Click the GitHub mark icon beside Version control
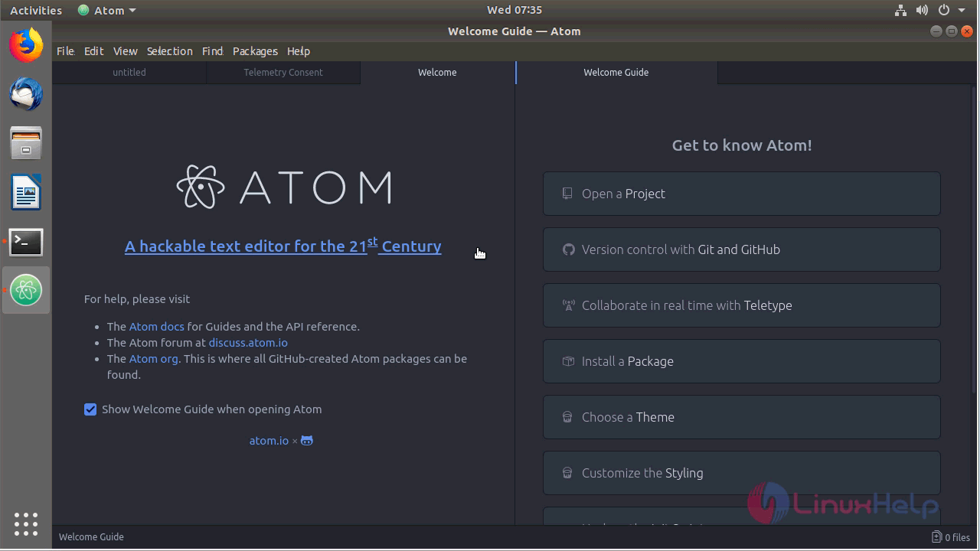This screenshot has width=980, height=551. pos(567,249)
